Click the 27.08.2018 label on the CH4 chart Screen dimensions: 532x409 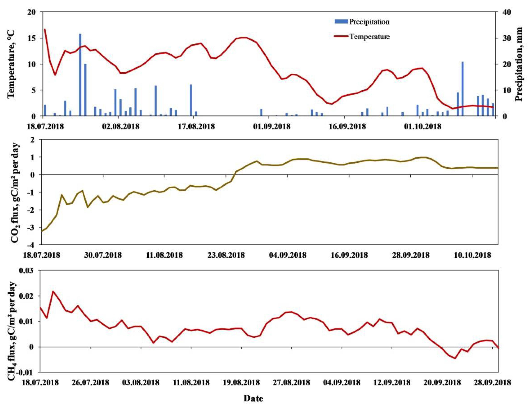pyautogui.click(x=291, y=382)
